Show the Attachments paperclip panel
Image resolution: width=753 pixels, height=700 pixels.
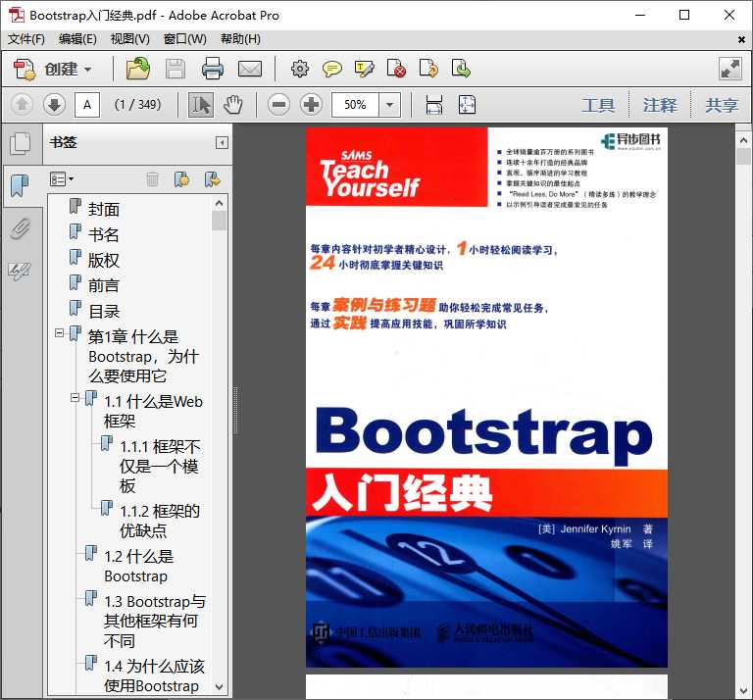coord(21,229)
